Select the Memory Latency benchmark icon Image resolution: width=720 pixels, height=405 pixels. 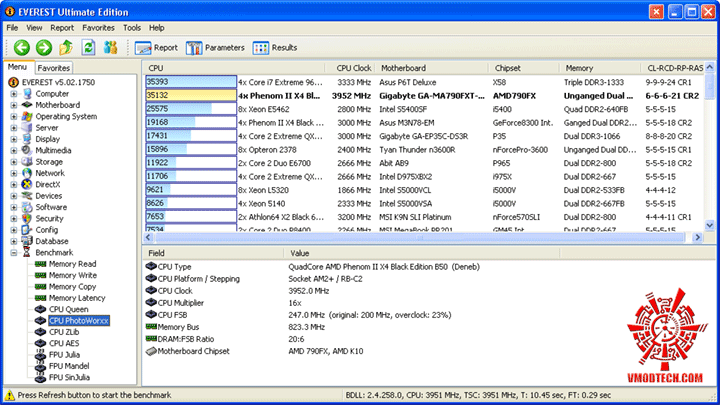(40, 298)
